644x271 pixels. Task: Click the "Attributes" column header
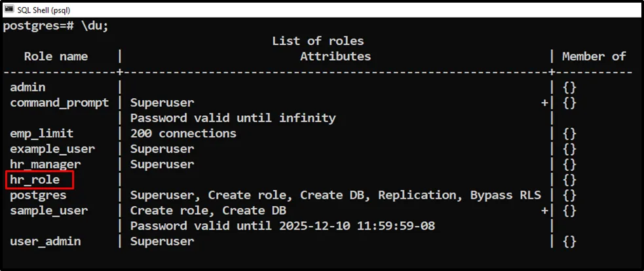(335, 56)
